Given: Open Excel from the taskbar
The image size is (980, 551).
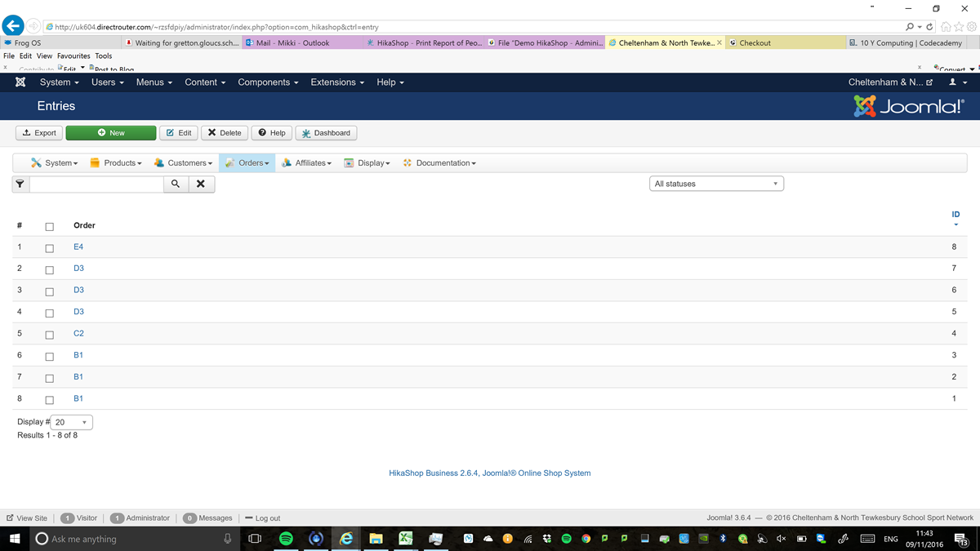Looking at the screenshot, I should (406, 539).
